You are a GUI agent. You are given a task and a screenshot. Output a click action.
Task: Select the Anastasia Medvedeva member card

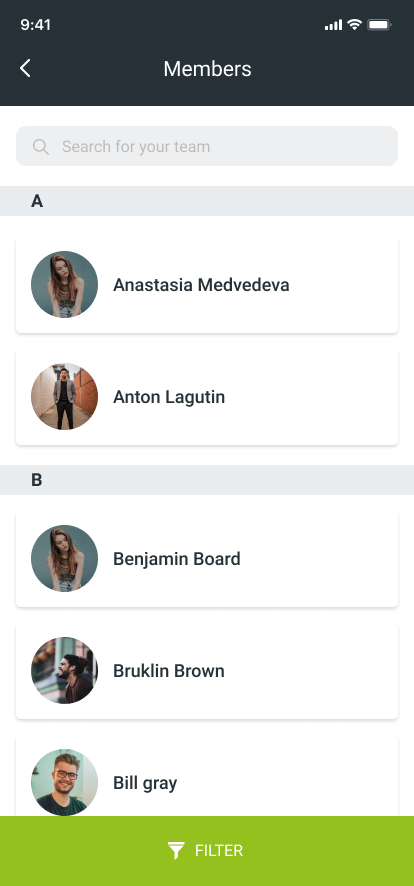[207, 285]
